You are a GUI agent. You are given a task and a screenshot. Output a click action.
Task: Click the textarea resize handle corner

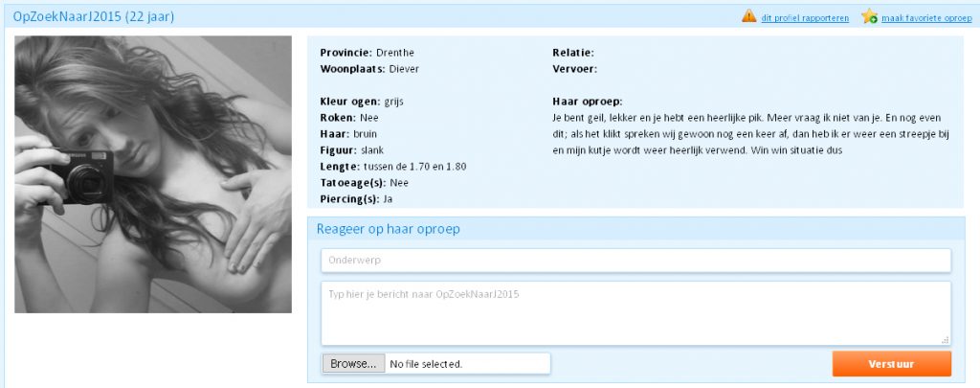tap(945, 340)
